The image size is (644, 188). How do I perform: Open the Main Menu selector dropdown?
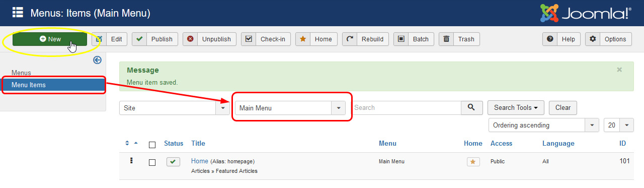(x=290, y=108)
